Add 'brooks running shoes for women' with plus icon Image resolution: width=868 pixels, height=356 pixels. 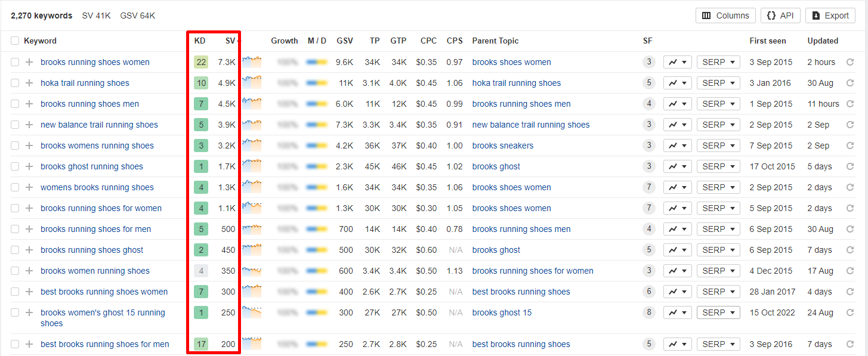29,208
